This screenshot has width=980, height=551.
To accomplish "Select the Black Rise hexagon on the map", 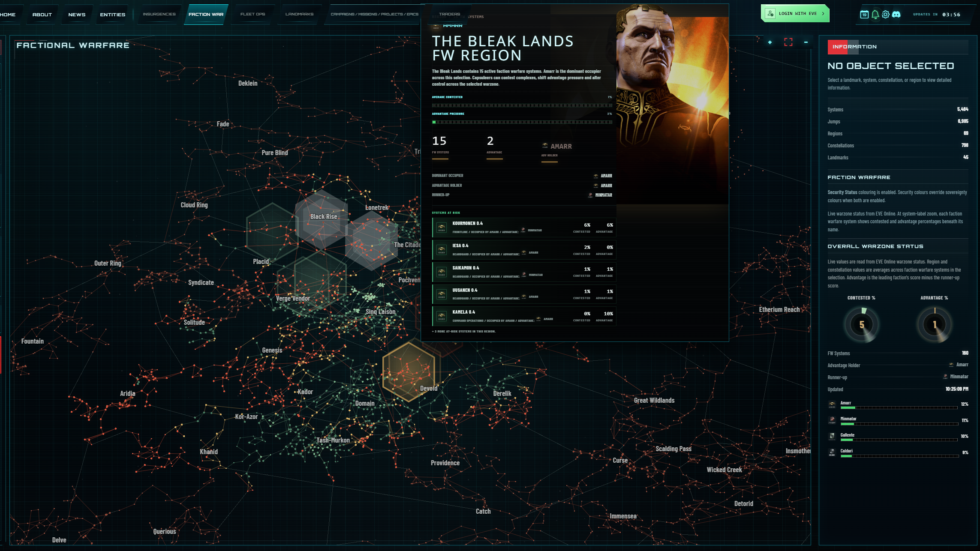I will pyautogui.click(x=321, y=219).
